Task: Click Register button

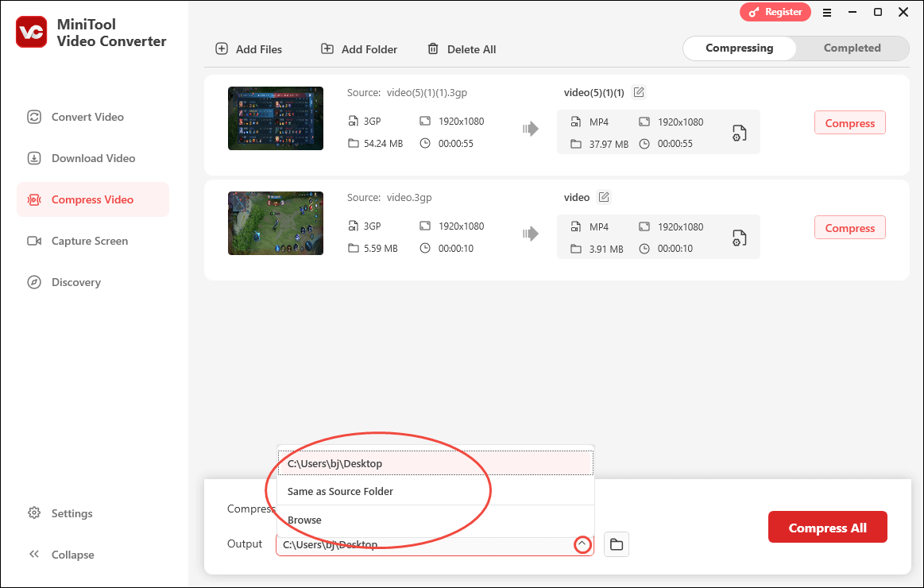Action: tap(775, 12)
